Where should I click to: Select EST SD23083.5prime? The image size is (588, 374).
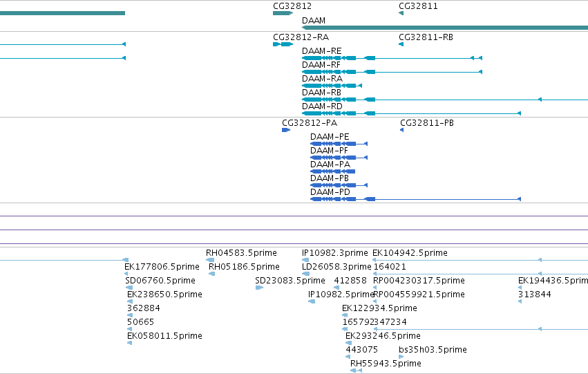tap(290, 281)
